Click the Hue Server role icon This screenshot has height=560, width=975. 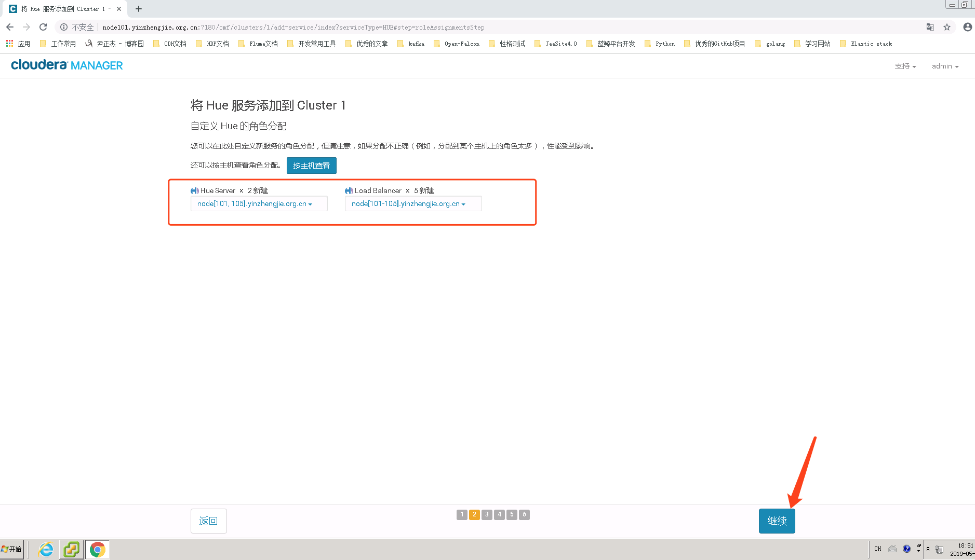194,190
